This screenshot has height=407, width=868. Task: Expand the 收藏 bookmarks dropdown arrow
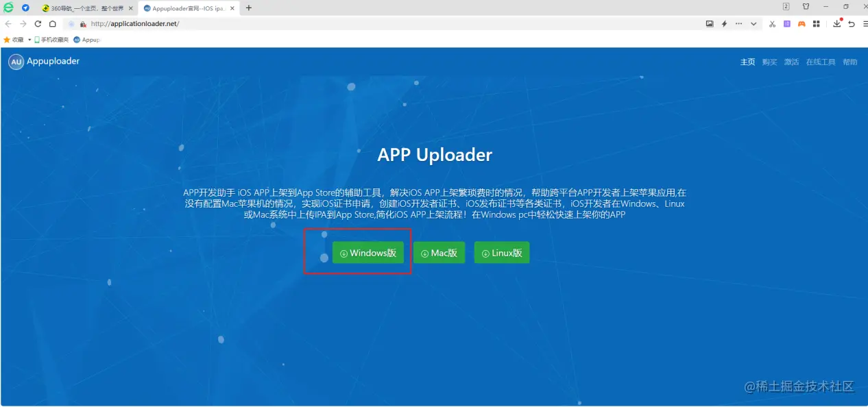tap(29, 40)
